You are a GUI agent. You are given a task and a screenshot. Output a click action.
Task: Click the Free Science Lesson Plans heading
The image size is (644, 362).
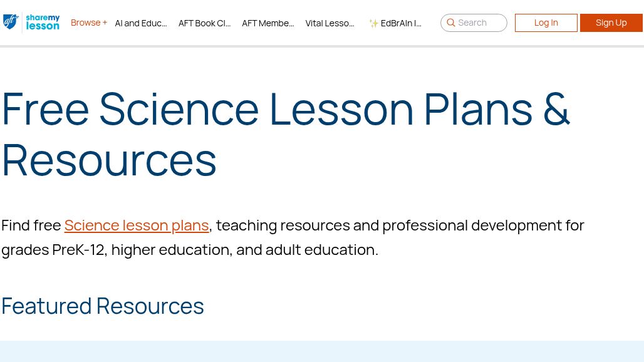coord(286,133)
